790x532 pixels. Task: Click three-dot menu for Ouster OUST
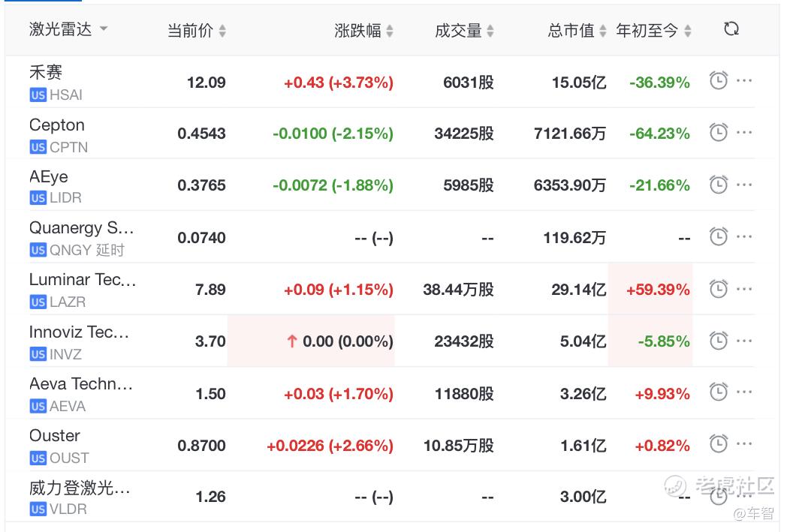tap(744, 445)
